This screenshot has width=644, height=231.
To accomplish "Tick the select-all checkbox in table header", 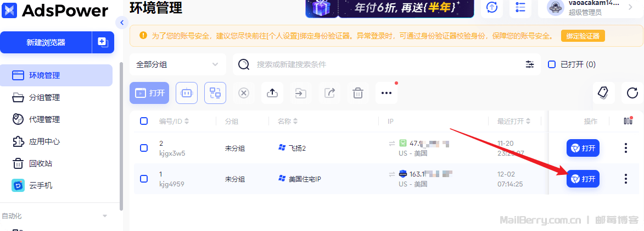I will click(x=144, y=121).
